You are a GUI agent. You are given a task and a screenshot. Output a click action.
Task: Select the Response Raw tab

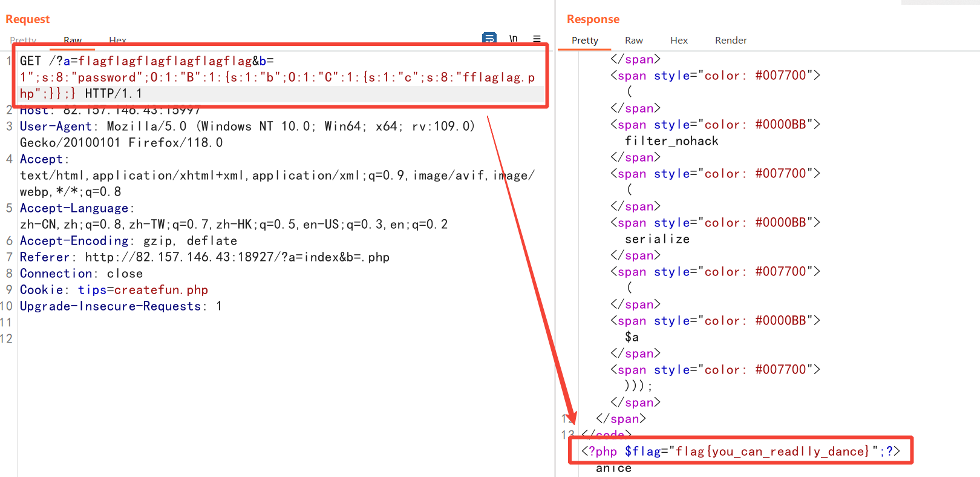[634, 40]
